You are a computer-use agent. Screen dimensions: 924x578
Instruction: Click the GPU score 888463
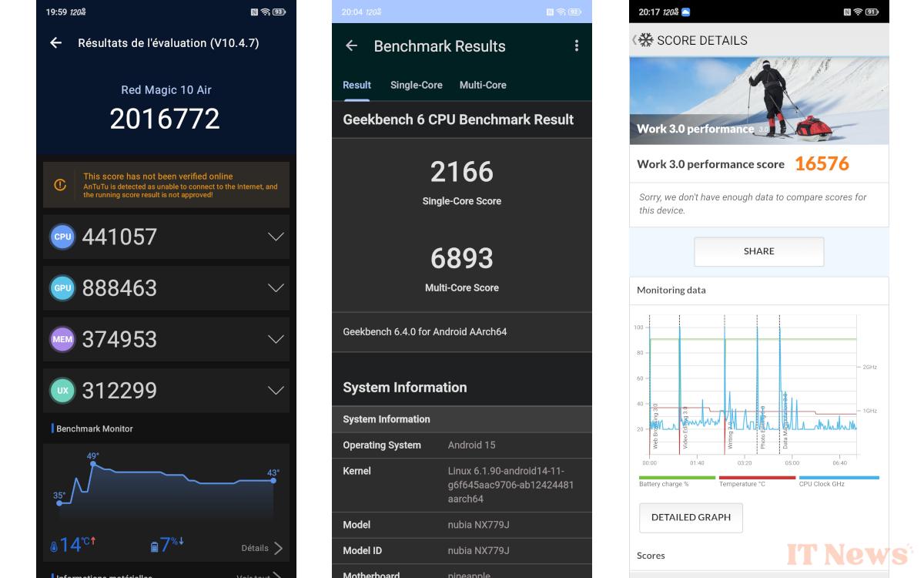(x=119, y=288)
